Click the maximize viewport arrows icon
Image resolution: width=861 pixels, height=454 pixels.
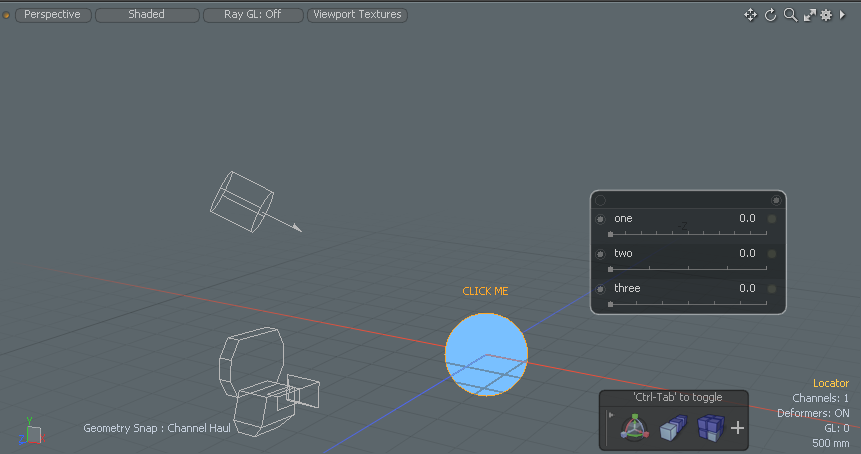809,15
